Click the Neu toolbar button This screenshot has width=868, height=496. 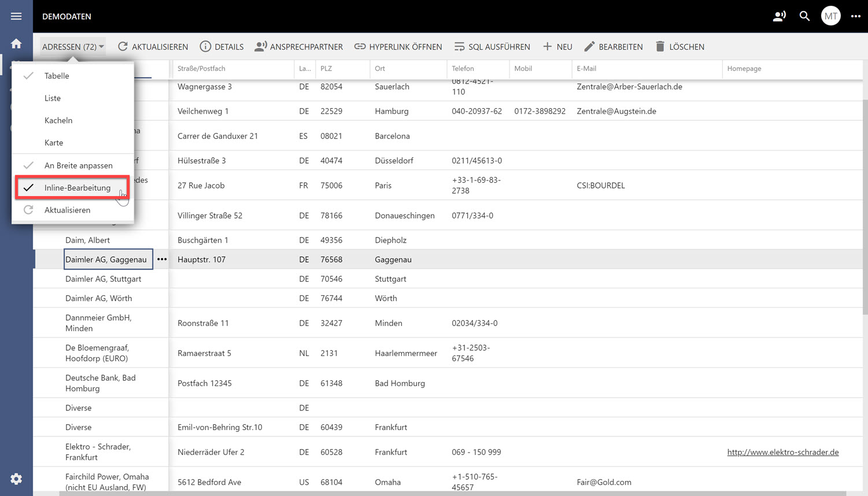click(557, 47)
